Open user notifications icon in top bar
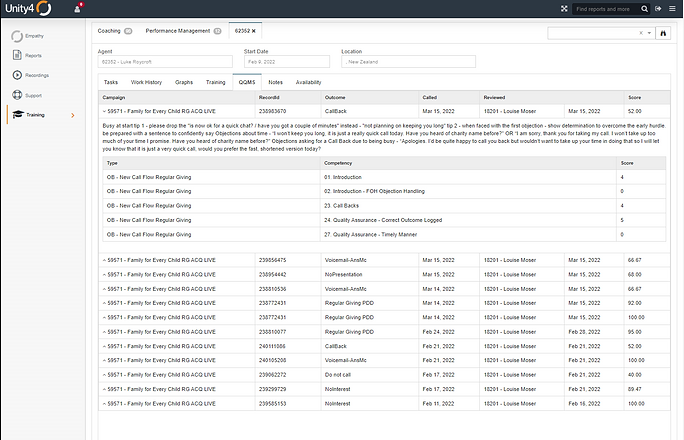This screenshot has width=684, height=440. coord(78,8)
